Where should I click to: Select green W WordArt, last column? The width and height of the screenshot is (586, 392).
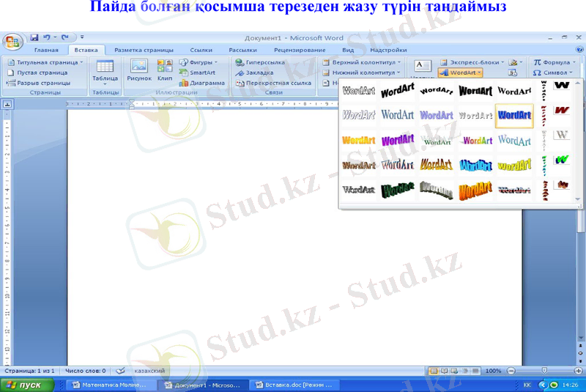click(562, 160)
